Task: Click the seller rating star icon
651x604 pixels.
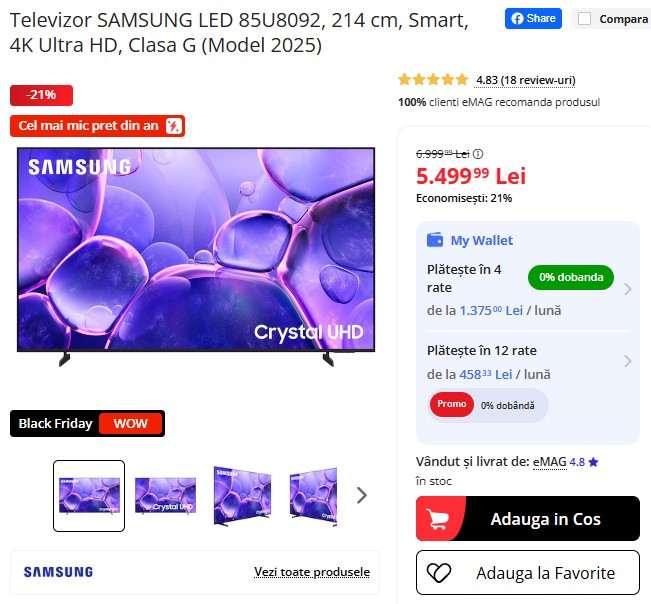Action: [x=593, y=462]
